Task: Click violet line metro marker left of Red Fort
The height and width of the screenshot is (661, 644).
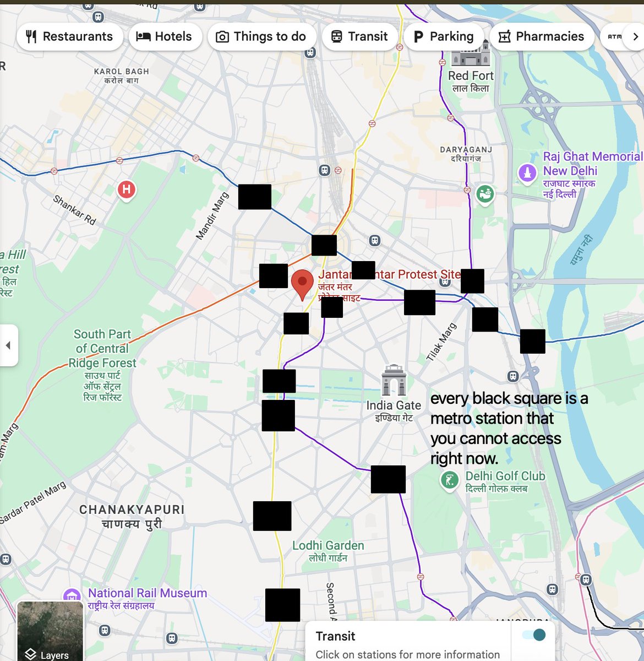Action: tap(442, 62)
